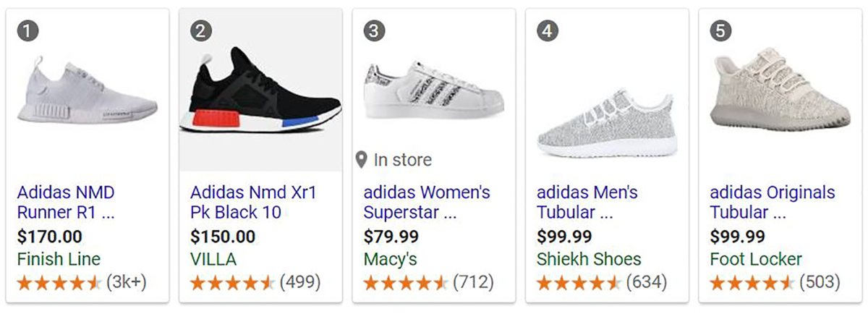
Task: Click the In store location pin icon
Action: coord(361,160)
